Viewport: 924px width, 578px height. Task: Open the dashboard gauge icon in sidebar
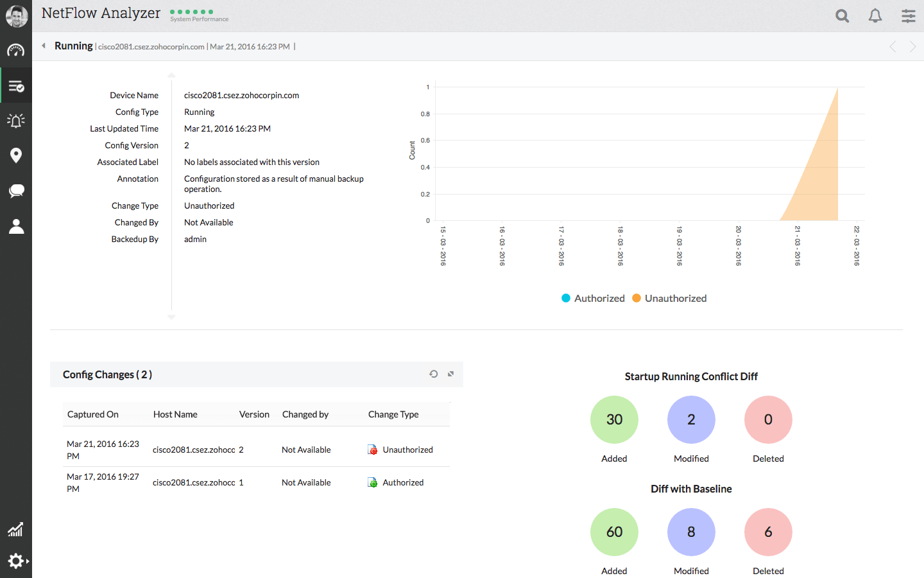pos(16,51)
